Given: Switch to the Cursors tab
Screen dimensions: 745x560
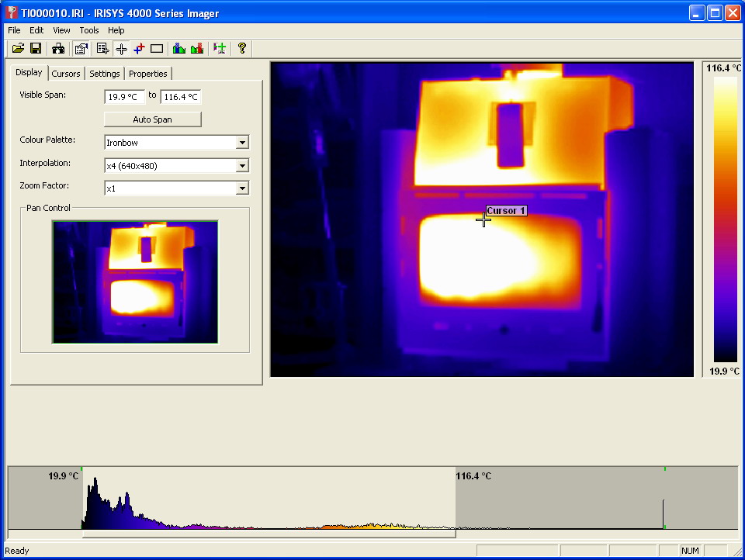Looking at the screenshot, I should [66, 74].
